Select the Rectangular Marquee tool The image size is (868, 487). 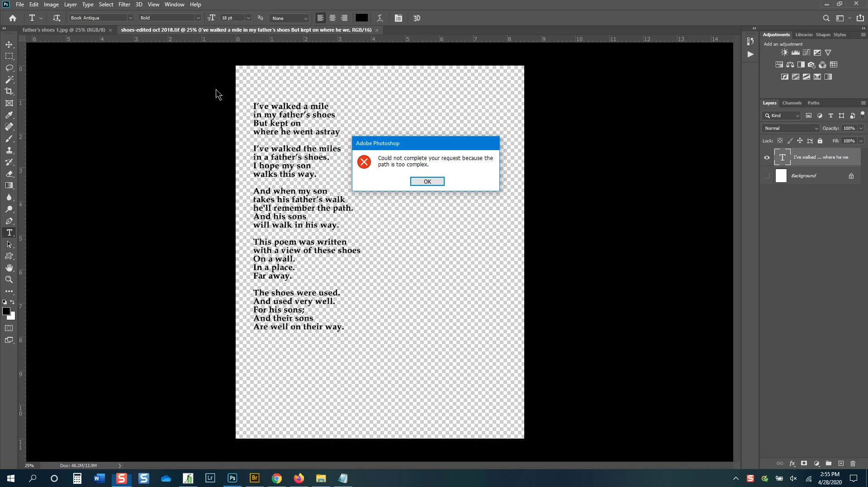[9, 56]
